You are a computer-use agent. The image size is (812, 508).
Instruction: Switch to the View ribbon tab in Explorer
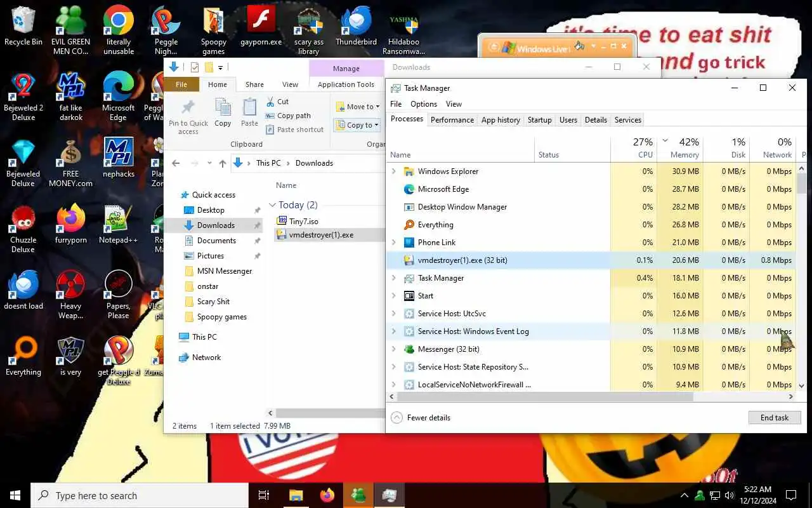click(x=290, y=84)
